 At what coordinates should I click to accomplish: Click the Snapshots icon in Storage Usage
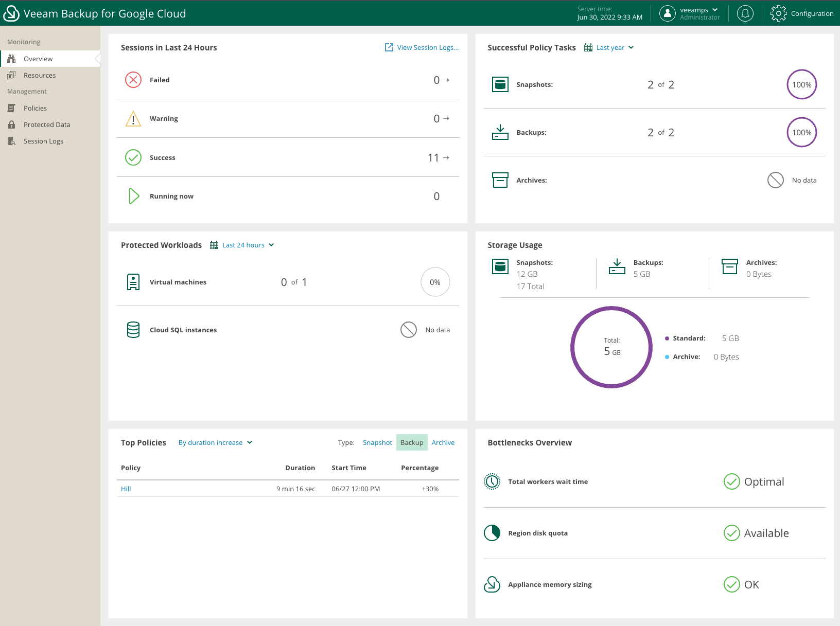point(500,266)
